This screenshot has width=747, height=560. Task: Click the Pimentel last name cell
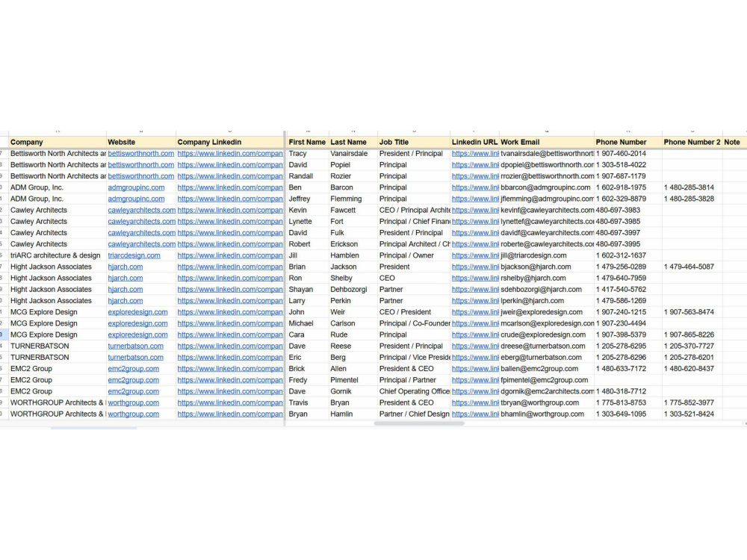353,380
